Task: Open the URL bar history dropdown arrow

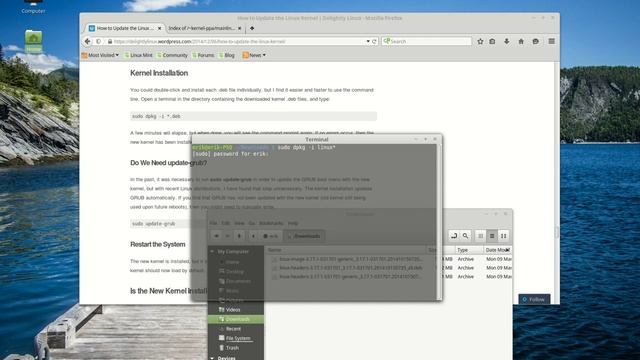Action: click(x=368, y=41)
